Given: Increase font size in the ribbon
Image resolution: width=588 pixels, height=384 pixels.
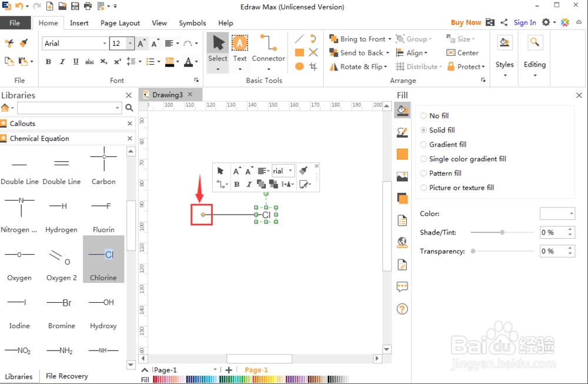Looking at the screenshot, I should coord(141,43).
